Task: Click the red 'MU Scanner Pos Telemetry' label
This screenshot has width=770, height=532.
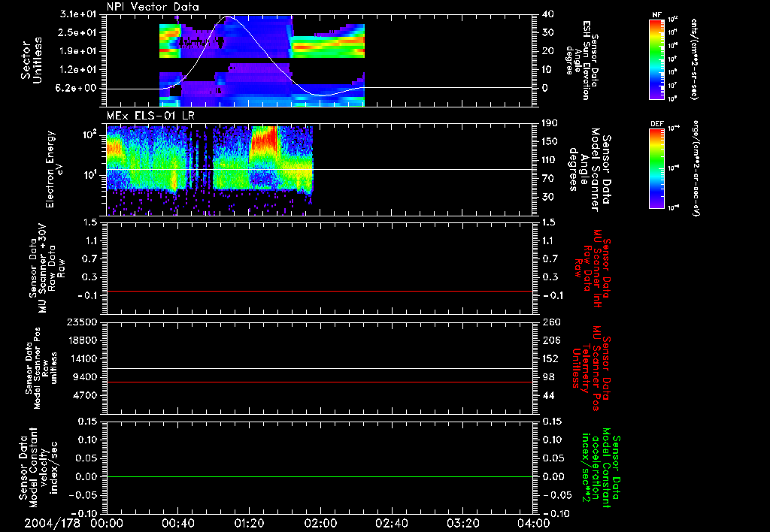Action: tap(591, 368)
